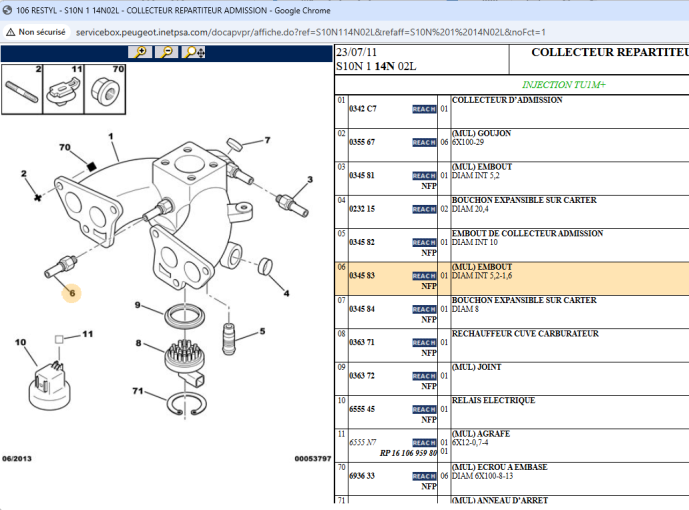Click the zoom-and-pan magnifier icon
This screenshot has width=689, height=510.
(x=191, y=52)
